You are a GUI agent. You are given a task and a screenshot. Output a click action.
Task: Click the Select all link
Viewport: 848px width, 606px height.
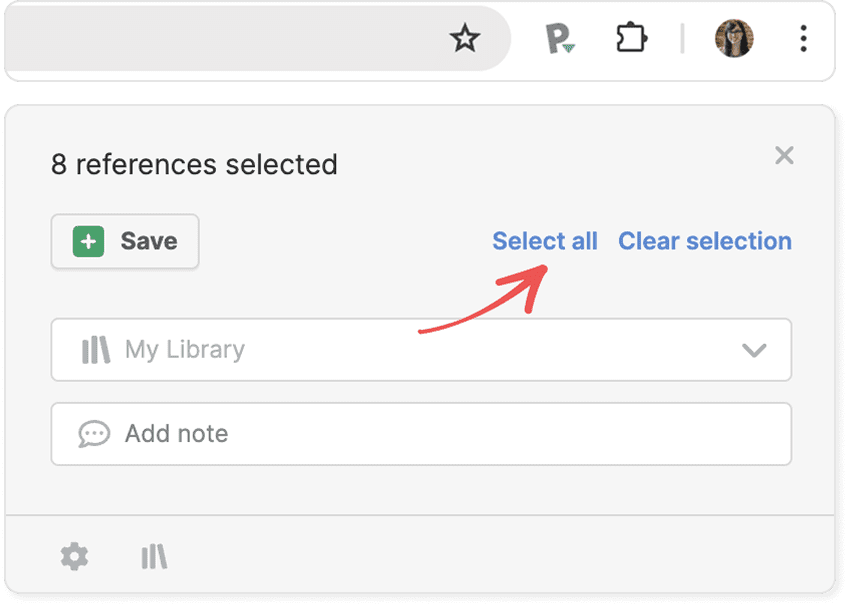(544, 241)
